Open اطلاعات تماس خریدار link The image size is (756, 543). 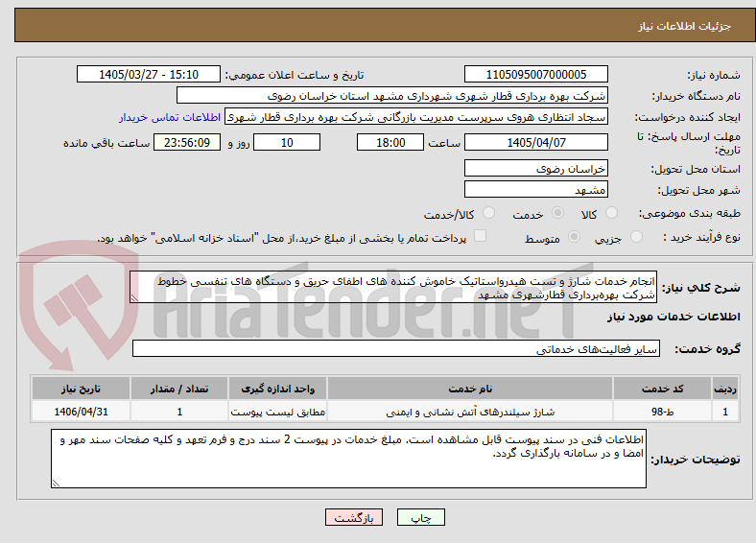click(x=170, y=117)
